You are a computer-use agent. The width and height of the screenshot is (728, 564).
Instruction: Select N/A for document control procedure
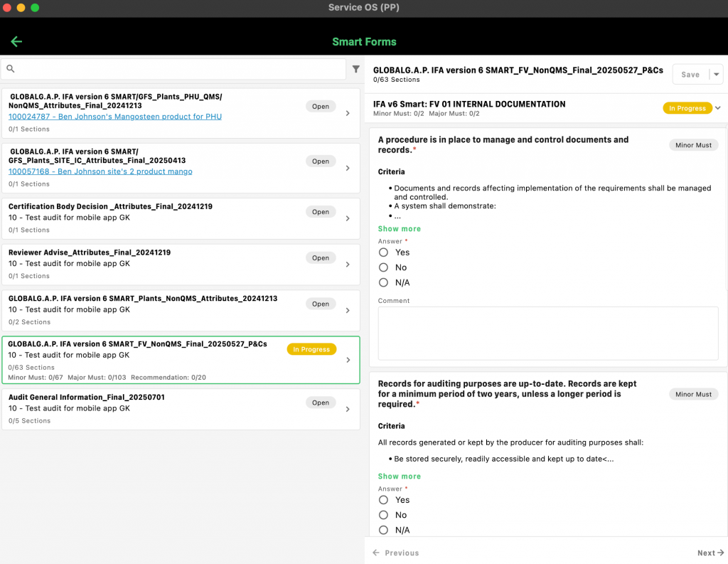click(x=384, y=282)
